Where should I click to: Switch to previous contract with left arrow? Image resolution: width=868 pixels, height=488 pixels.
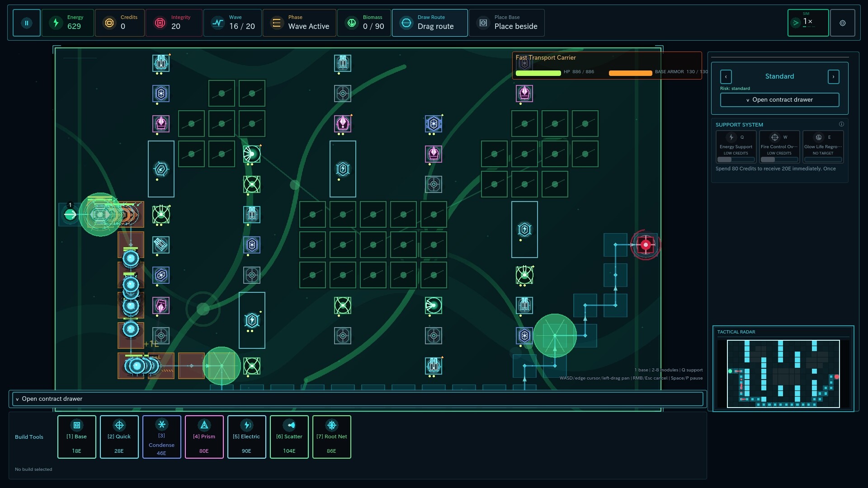(x=726, y=77)
